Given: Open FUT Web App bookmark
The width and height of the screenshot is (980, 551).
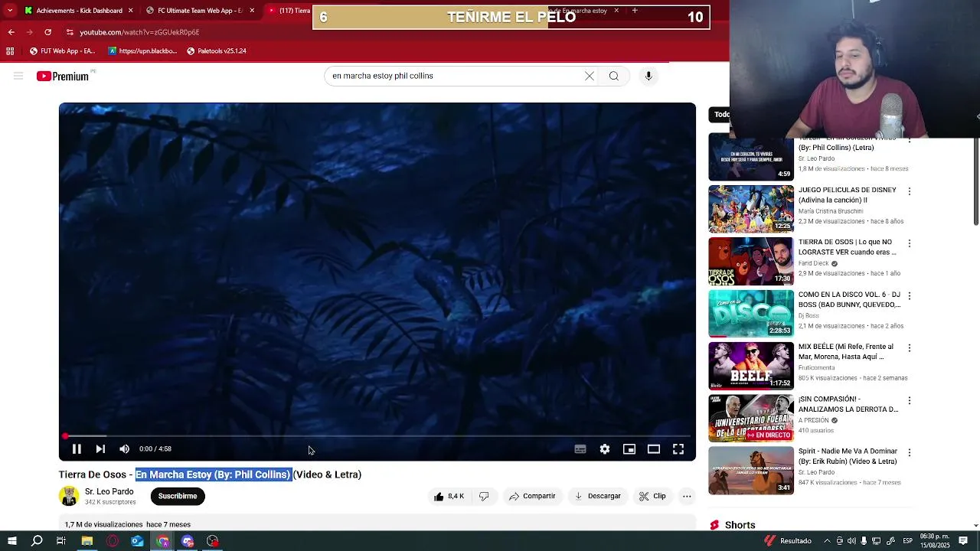Looking at the screenshot, I should 62,51.
